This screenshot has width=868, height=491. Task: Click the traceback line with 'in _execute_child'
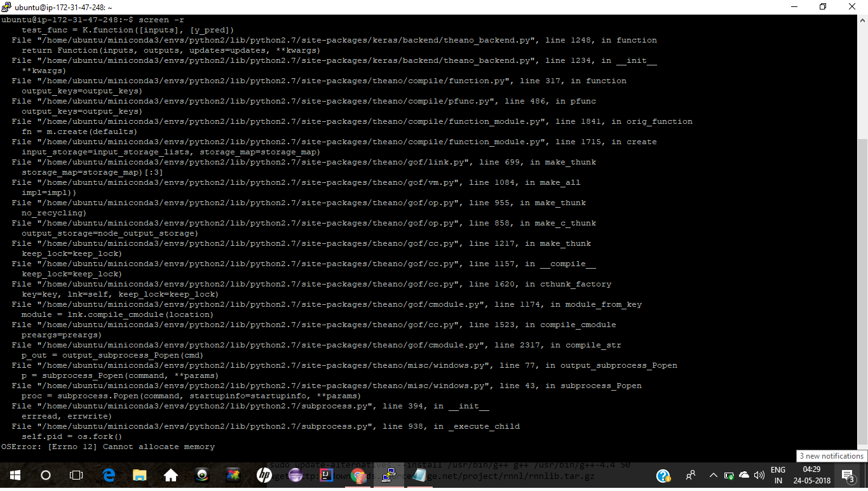pyautogui.click(x=266, y=426)
